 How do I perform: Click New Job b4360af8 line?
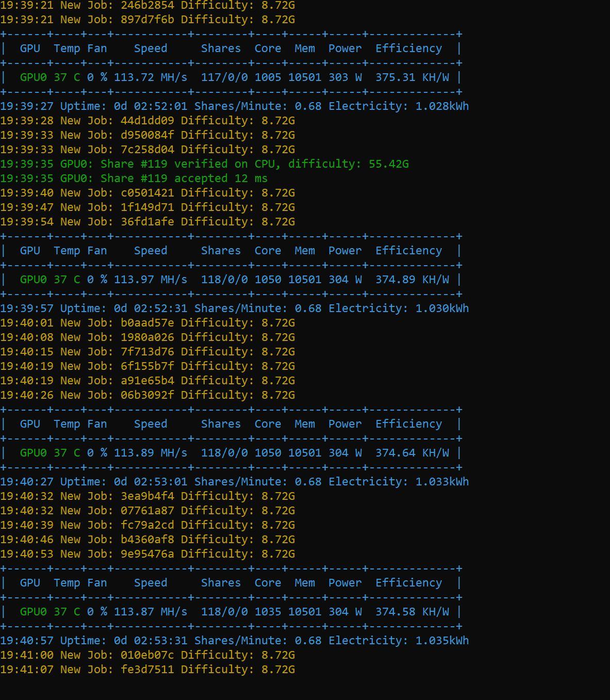(147, 540)
